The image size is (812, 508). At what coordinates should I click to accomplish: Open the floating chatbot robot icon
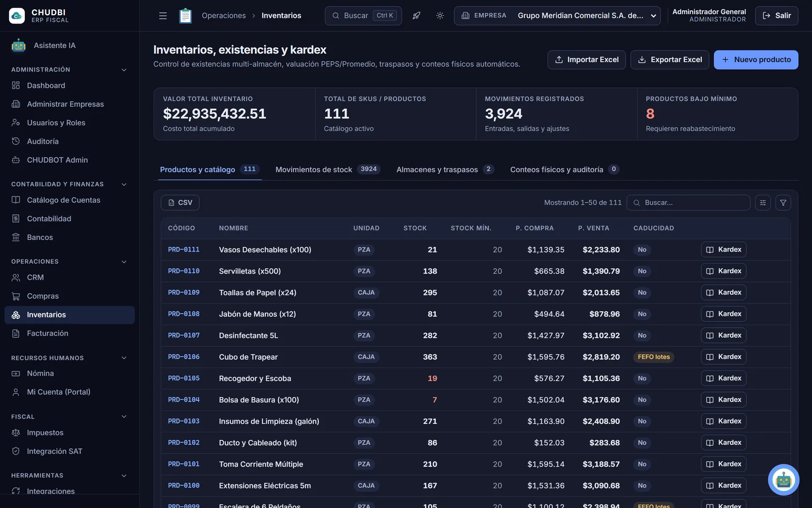[x=784, y=480]
